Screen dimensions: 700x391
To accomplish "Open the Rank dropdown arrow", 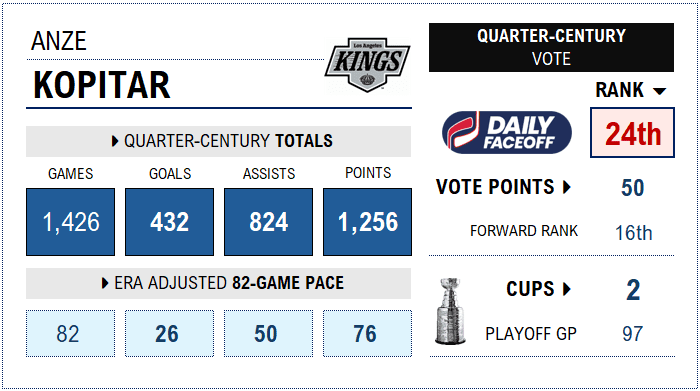I will [x=659, y=91].
